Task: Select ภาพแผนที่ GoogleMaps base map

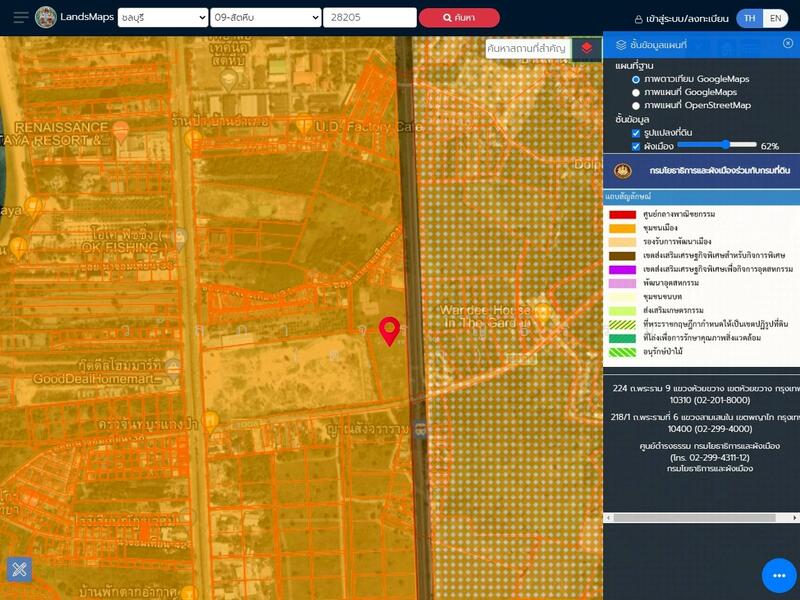Action: coord(636,92)
